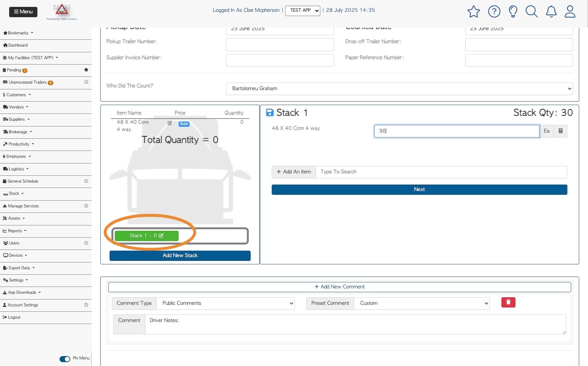Open Dashboard from the sidebar

click(18, 45)
